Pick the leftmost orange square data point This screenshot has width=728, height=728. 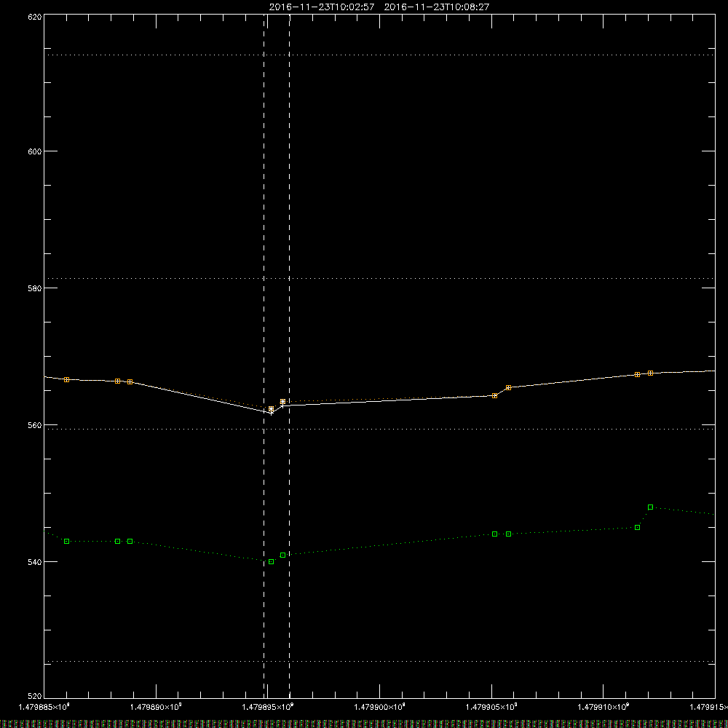[x=66, y=380]
